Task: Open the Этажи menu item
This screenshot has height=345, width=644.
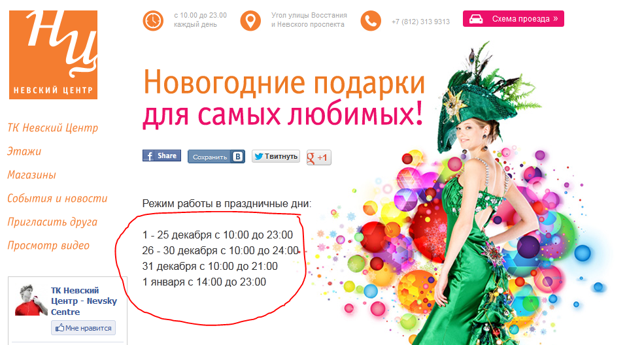Action: tap(24, 152)
